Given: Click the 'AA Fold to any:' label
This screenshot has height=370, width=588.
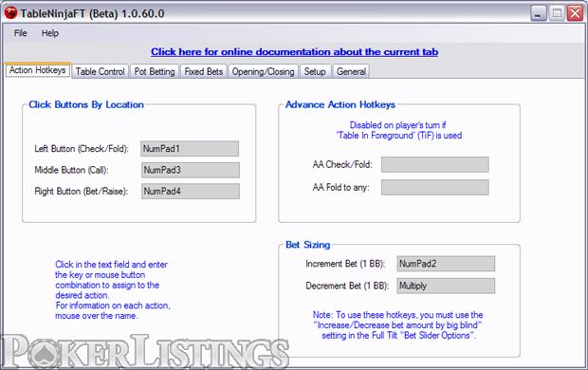Looking at the screenshot, I should (340, 187).
